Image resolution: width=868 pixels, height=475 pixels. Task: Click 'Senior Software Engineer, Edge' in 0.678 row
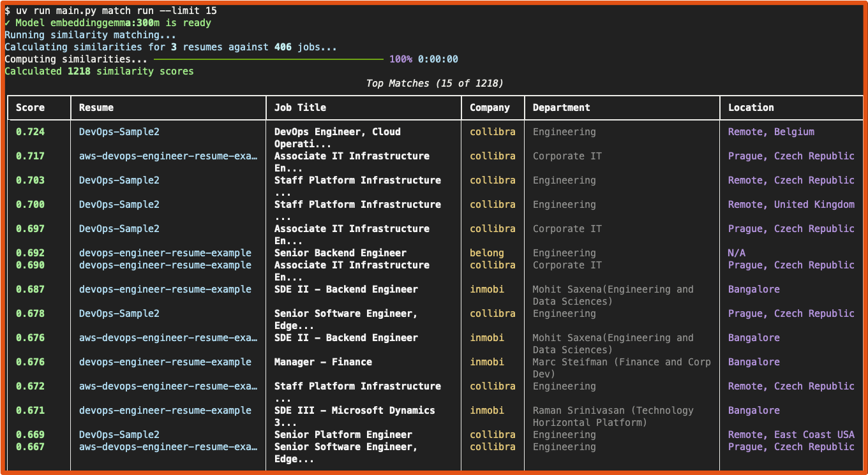[x=346, y=319]
